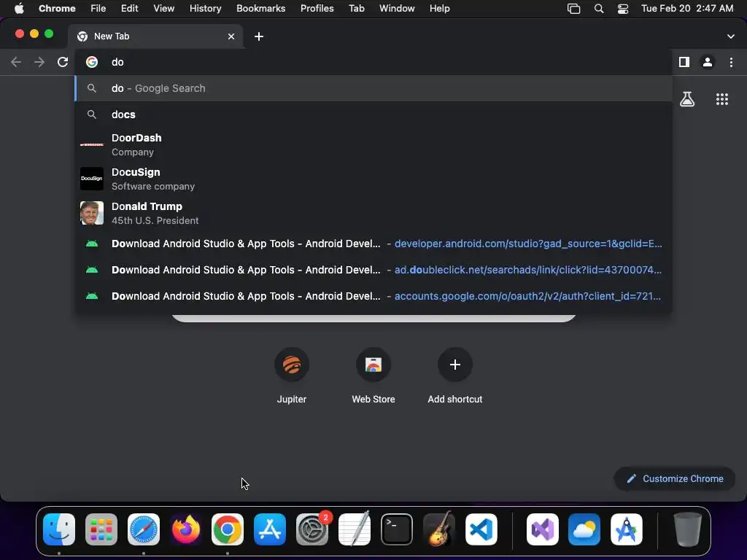Open Chrome Labs flask icon
747x560 pixels.
tap(687, 99)
